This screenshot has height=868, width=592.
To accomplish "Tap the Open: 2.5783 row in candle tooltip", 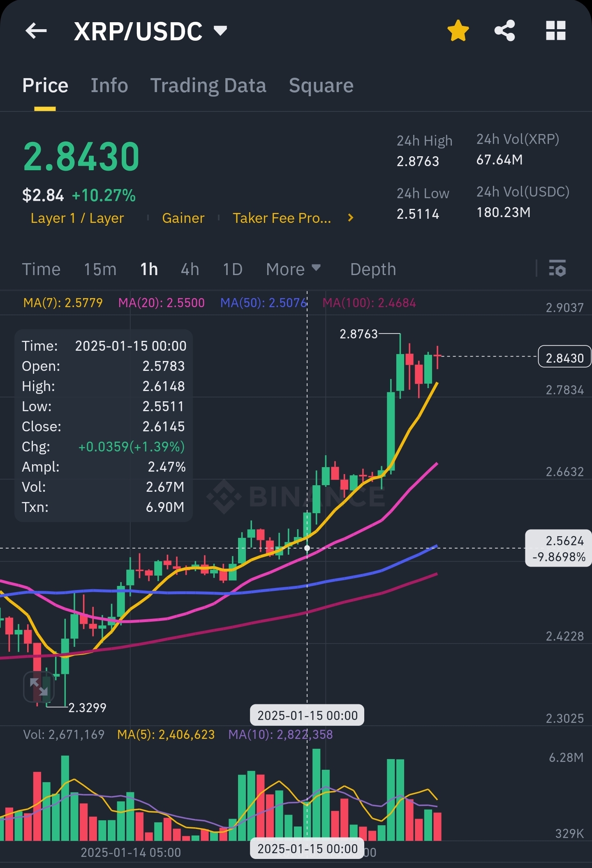I will 103,366.
